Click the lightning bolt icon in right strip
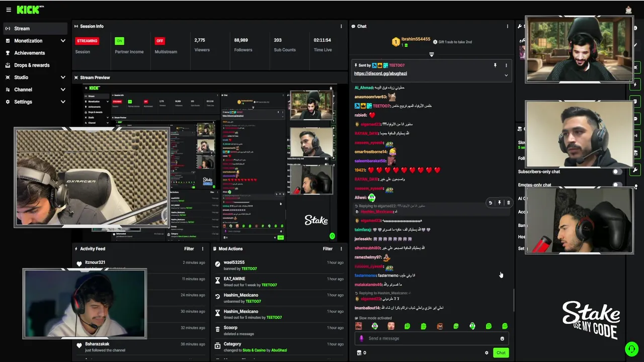This screenshot has height=362, width=644. point(636,84)
